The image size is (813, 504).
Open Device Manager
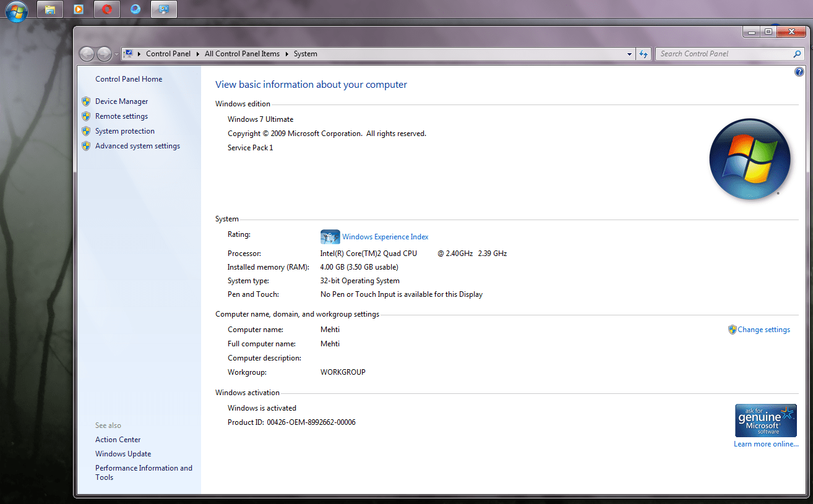coord(122,101)
